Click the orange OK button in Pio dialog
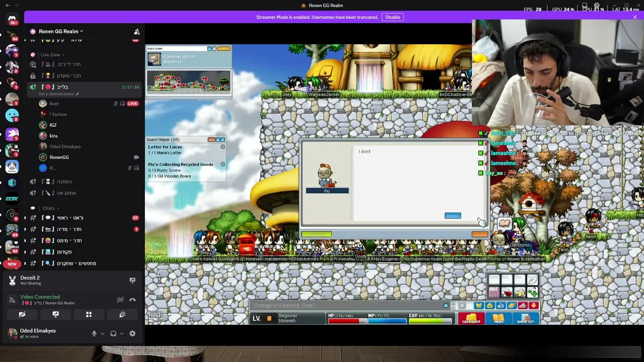Screen dimensions: 644x362 click(479, 234)
